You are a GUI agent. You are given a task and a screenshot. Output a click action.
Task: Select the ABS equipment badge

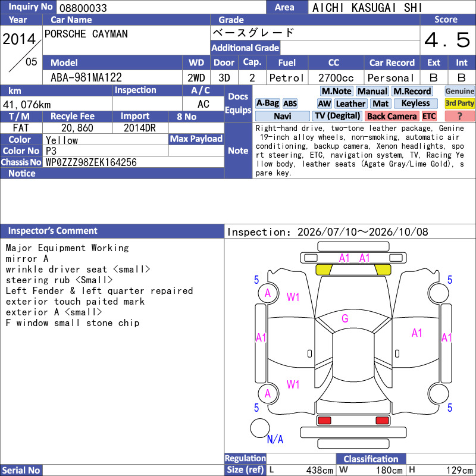click(290, 104)
